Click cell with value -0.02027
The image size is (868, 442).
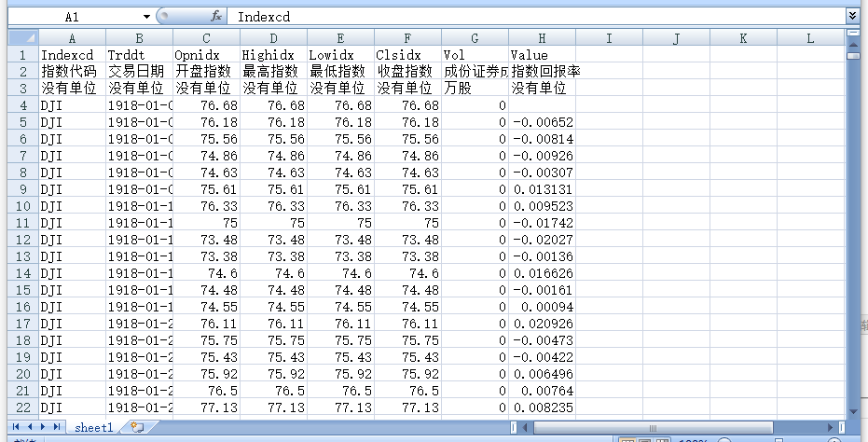[x=542, y=240]
